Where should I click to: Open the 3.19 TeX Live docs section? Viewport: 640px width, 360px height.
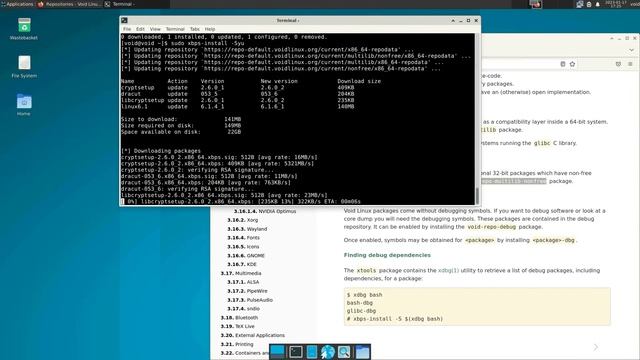coord(237,327)
